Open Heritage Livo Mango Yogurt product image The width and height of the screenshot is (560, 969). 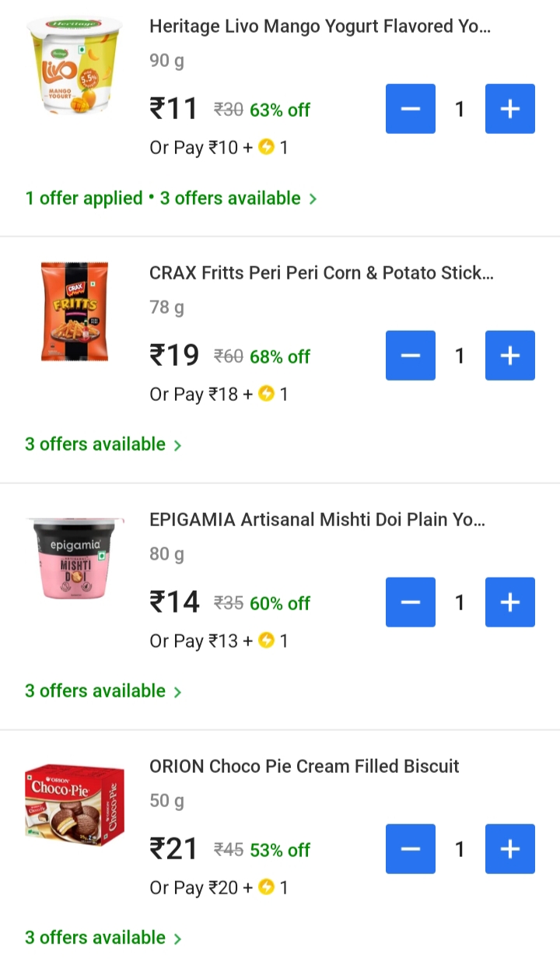tap(75, 65)
